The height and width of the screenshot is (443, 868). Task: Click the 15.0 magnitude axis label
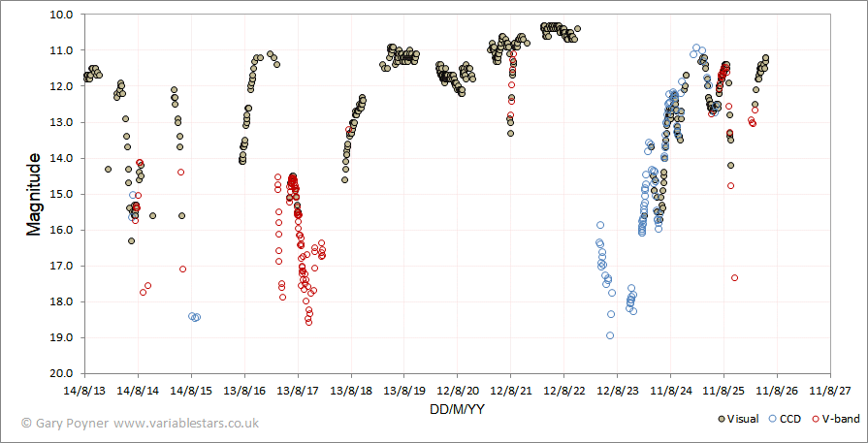pyautogui.click(x=68, y=194)
